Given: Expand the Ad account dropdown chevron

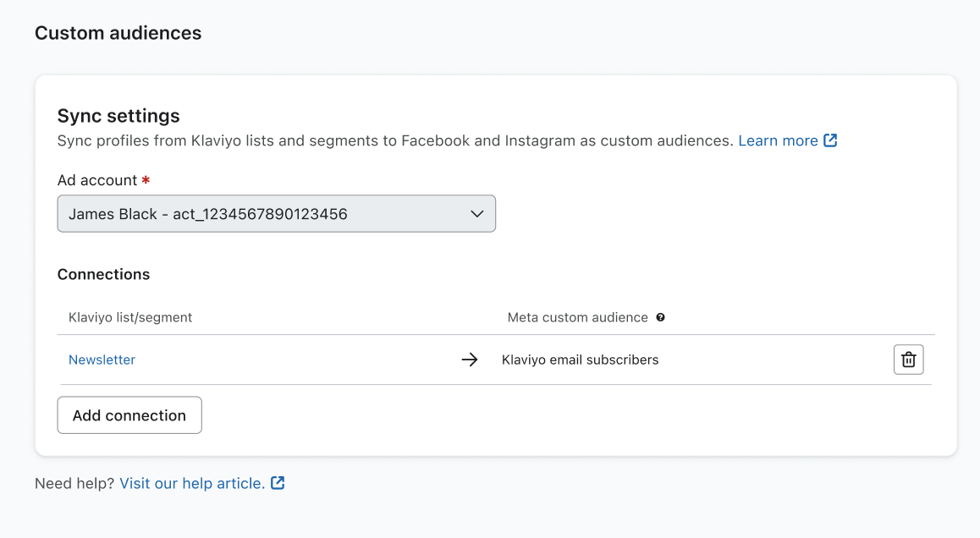Looking at the screenshot, I should point(476,214).
